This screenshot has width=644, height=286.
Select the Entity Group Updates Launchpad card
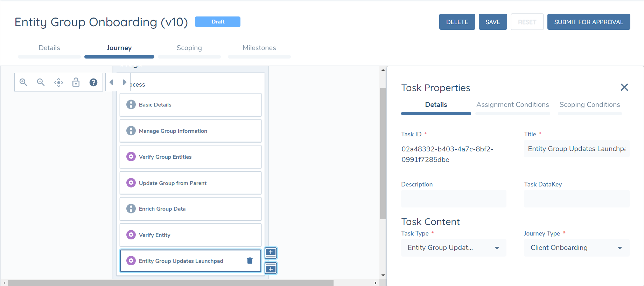(x=190, y=261)
